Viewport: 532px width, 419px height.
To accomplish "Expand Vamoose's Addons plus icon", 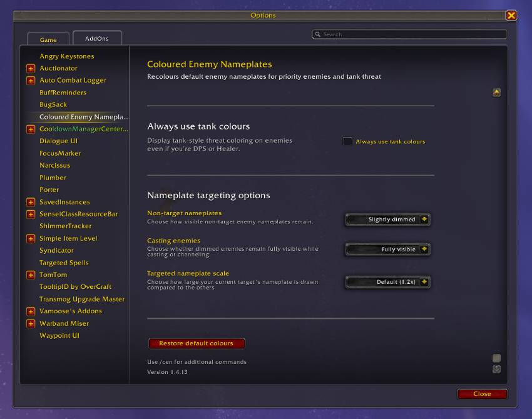I will (x=31, y=311).
